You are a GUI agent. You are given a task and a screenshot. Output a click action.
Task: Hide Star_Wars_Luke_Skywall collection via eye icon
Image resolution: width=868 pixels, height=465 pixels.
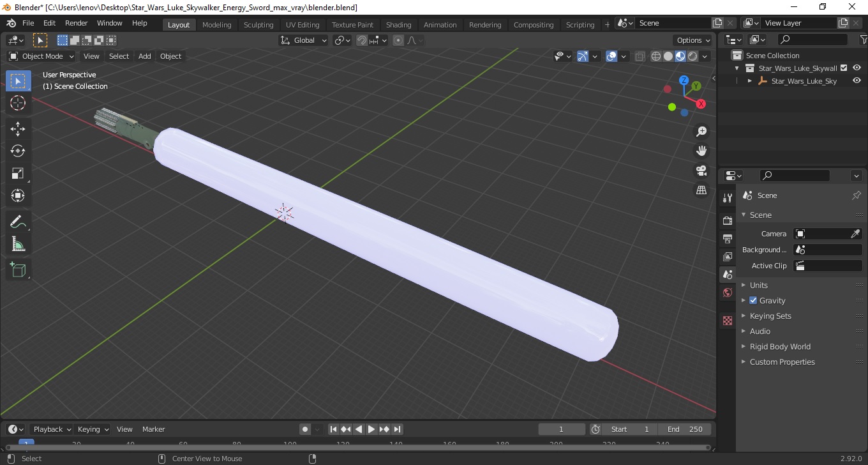[857, 68]
